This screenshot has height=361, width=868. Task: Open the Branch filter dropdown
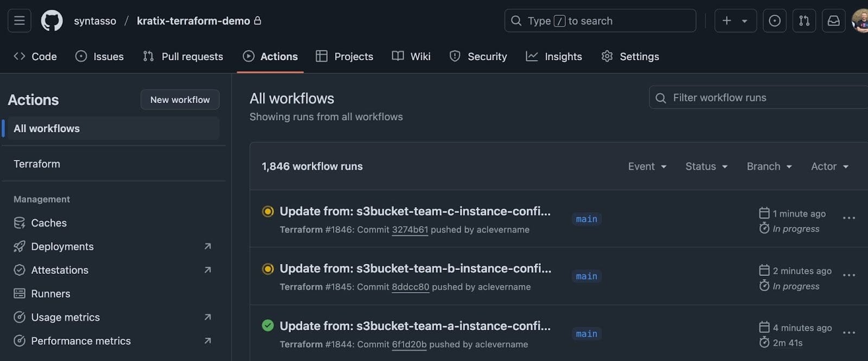(769, 166)
